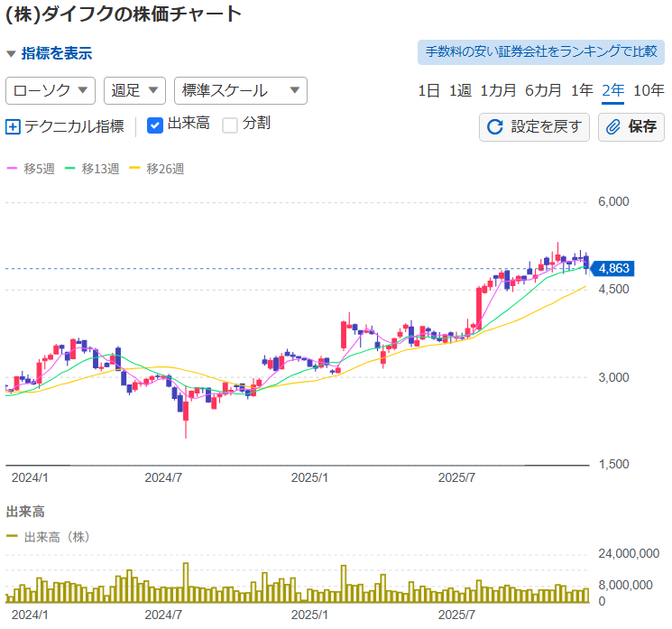Click the 移26週 yellow legend marker
672x629 pixels.
[135, 169]
